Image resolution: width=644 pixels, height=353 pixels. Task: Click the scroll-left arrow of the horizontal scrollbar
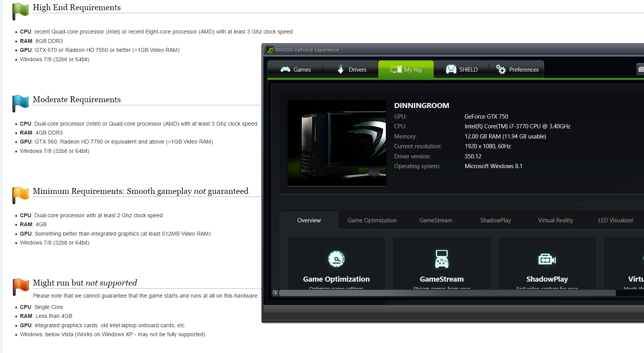point(276,293)
